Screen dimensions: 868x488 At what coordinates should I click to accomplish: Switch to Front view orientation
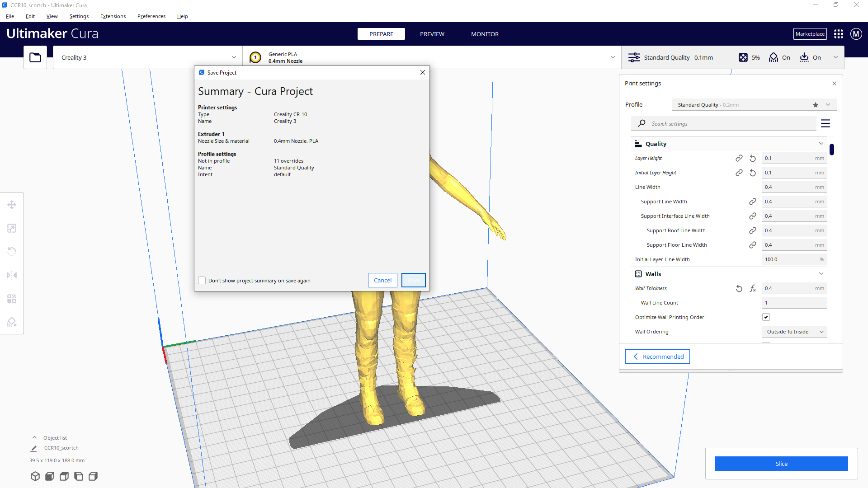[x=49, y=476]
